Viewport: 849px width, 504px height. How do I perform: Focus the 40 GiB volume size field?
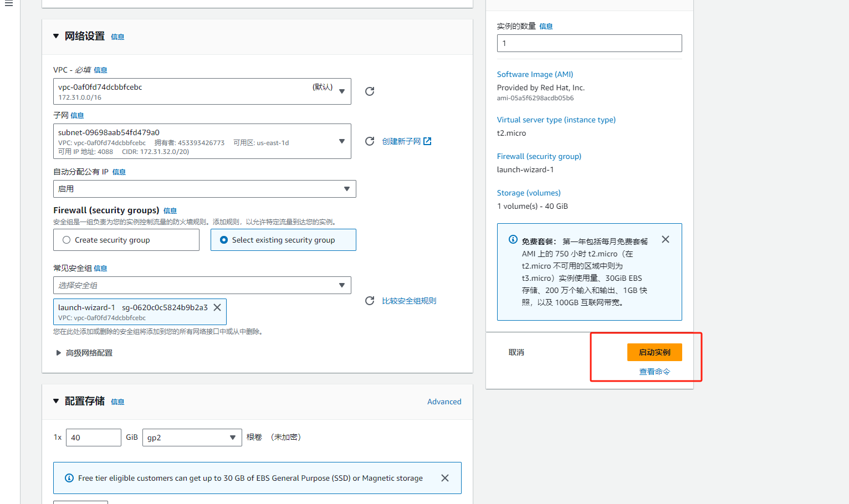94,438
